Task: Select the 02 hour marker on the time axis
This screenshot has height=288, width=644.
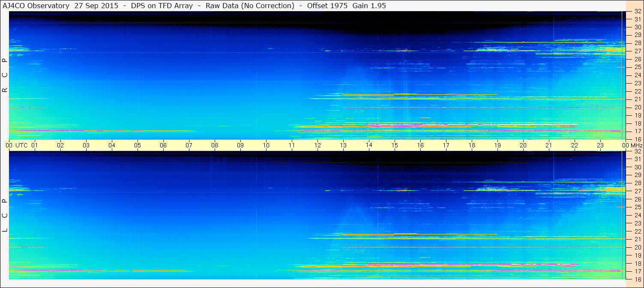Action: 60,145
